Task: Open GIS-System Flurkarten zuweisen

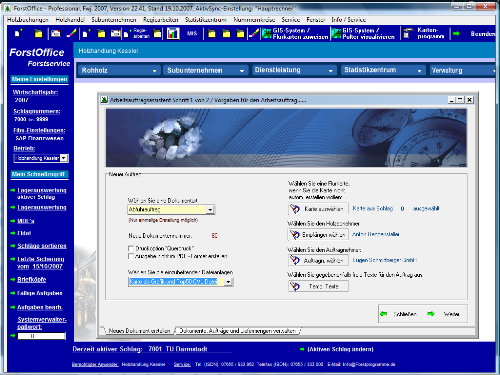Action: [x=295, y=33]
